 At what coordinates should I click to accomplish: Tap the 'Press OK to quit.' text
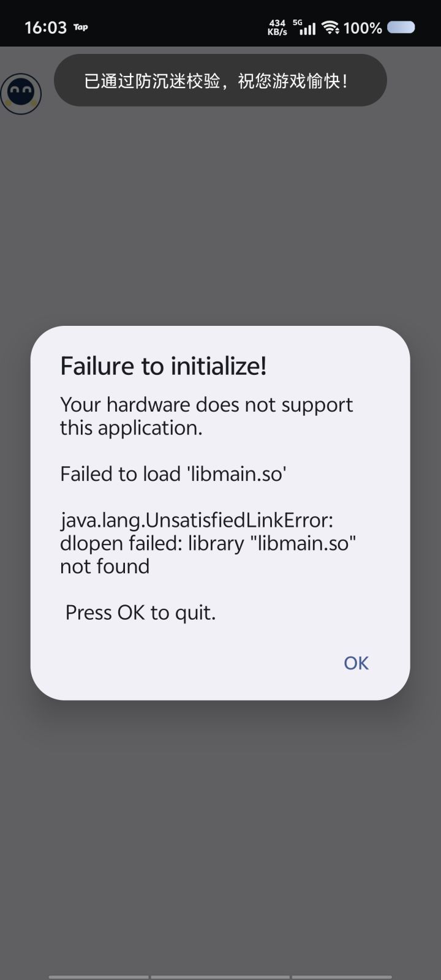coord(140,612)
